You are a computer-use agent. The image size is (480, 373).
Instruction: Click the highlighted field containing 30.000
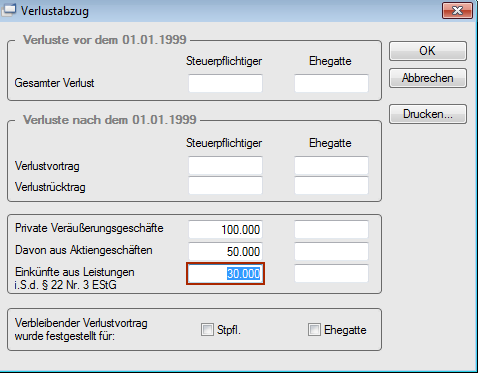225,274
